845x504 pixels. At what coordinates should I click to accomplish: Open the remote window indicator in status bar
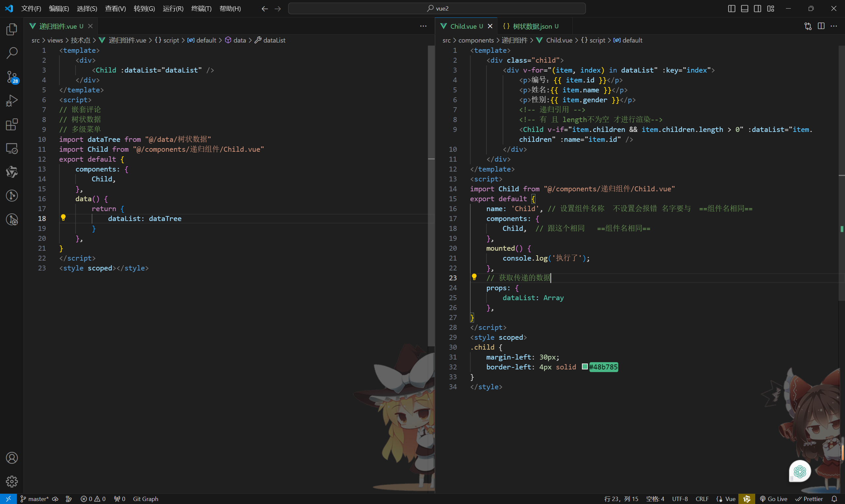[x=8, y=499]
